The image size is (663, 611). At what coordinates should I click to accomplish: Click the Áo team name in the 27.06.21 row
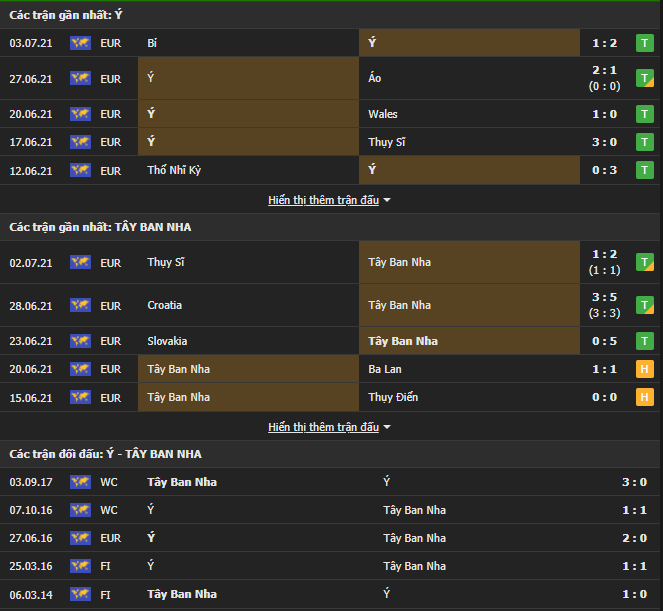tap(374, 78)
